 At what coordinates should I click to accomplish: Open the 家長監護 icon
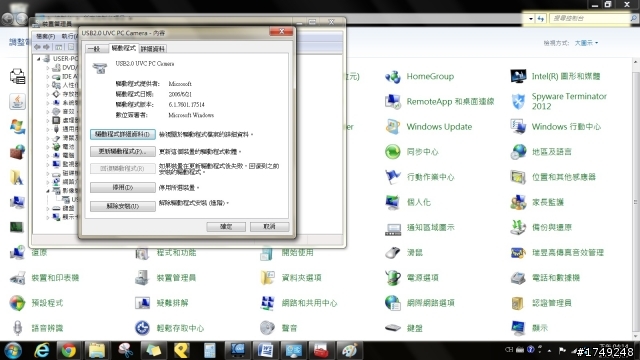click(x=518, y=202)
